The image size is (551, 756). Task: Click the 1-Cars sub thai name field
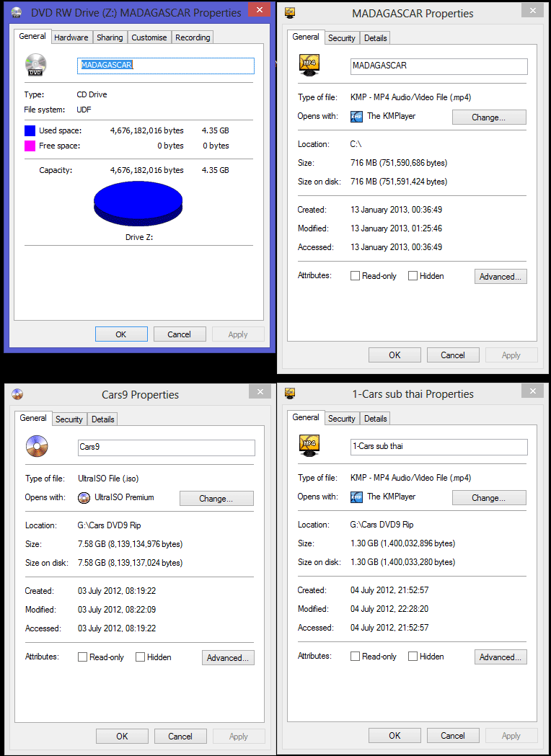(439, 447)
